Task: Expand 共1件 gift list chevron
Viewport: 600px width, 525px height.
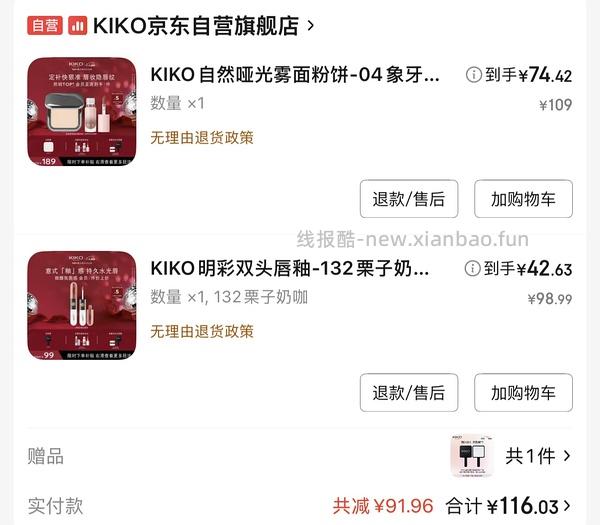Action: click(x=567, y=456)
